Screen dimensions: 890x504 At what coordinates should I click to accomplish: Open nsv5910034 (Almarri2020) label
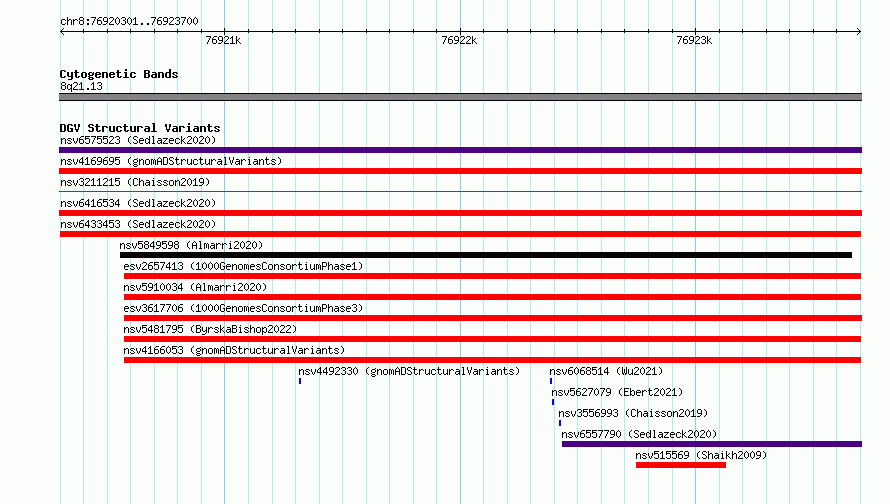[195, 287]
